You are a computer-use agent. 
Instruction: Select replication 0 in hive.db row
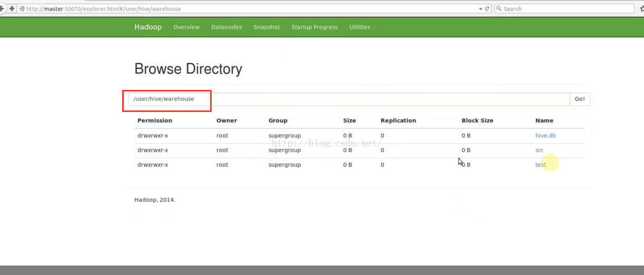382,135
